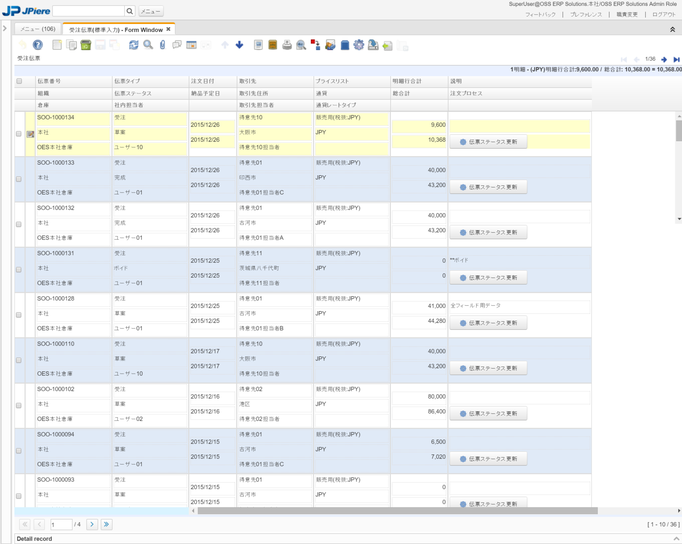The height and width of the screenshot is (544, 682).
Task: Click the Export data icon
Action: 373,45
